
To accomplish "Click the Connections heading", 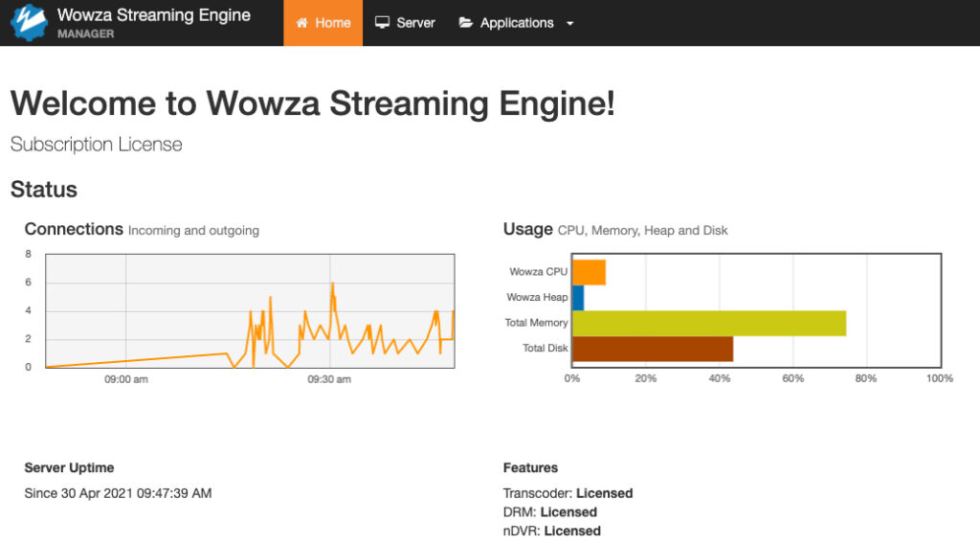I will tap(74, 230).
